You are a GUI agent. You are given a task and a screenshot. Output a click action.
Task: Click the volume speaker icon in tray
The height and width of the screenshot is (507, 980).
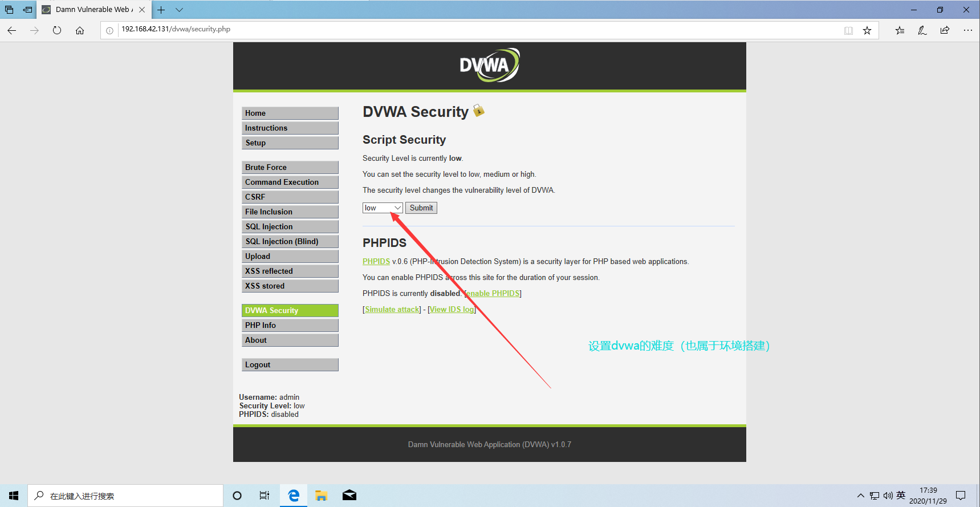click(x=888, y=496)
